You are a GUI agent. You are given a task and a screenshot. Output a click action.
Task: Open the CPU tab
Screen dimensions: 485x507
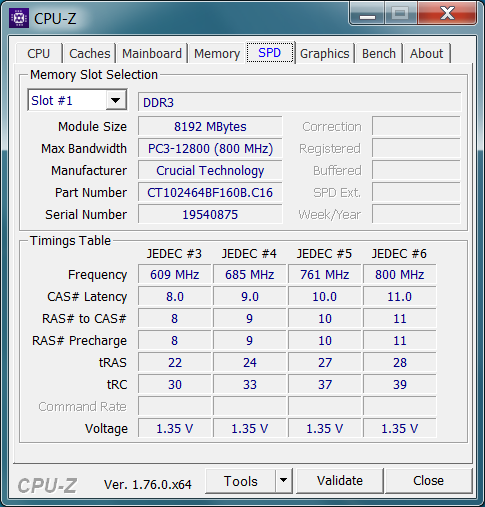pyautogui.click(x=39, y=53)
